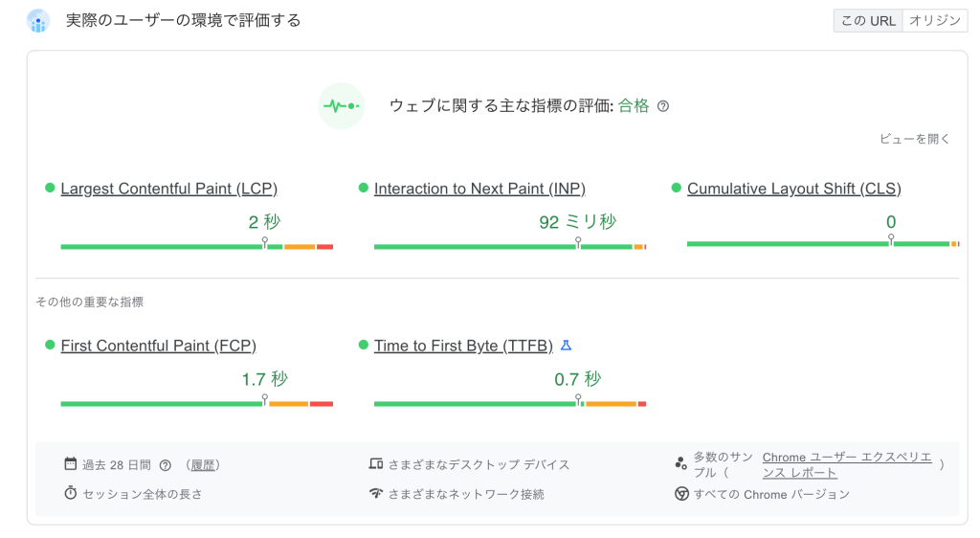Click the experimental flask icon beside TTFB
This screenshot has width=980, height=538.
tap(567, 345)
